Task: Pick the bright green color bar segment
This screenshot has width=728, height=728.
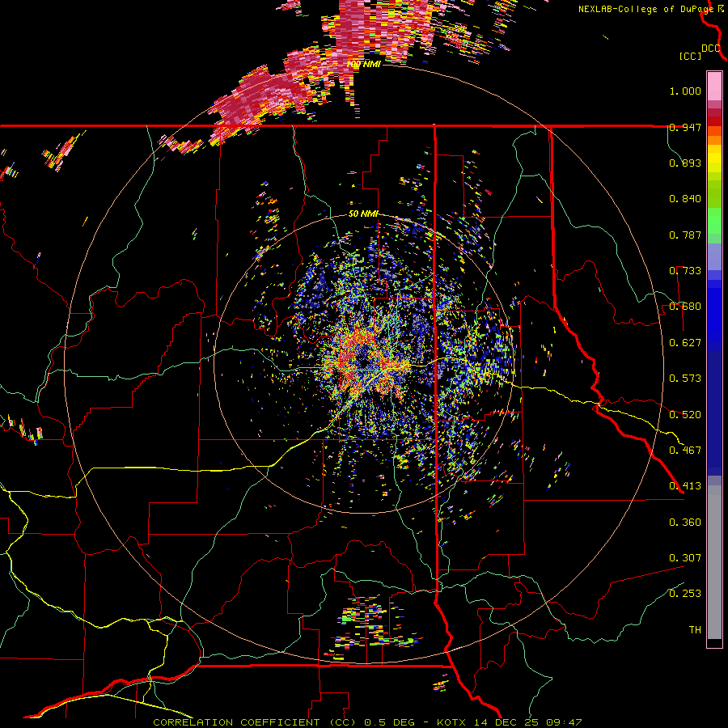Action: 714,221
